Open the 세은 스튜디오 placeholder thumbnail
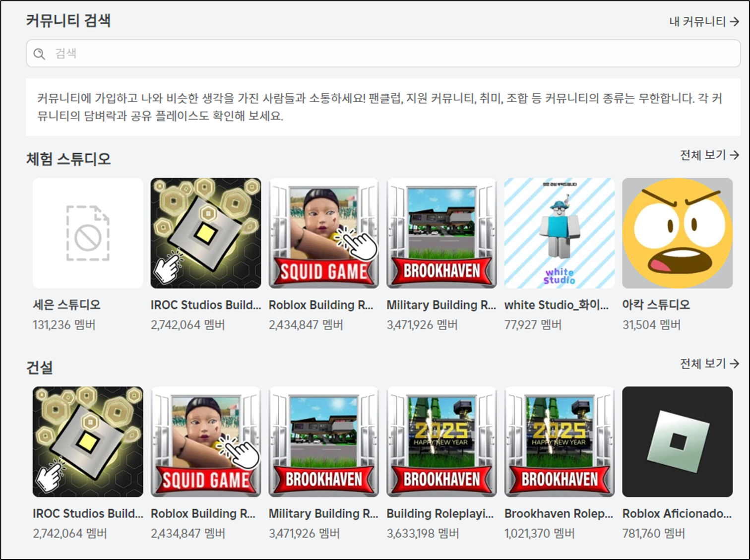The height and width of the screenshot is (560, 750). 88,233
